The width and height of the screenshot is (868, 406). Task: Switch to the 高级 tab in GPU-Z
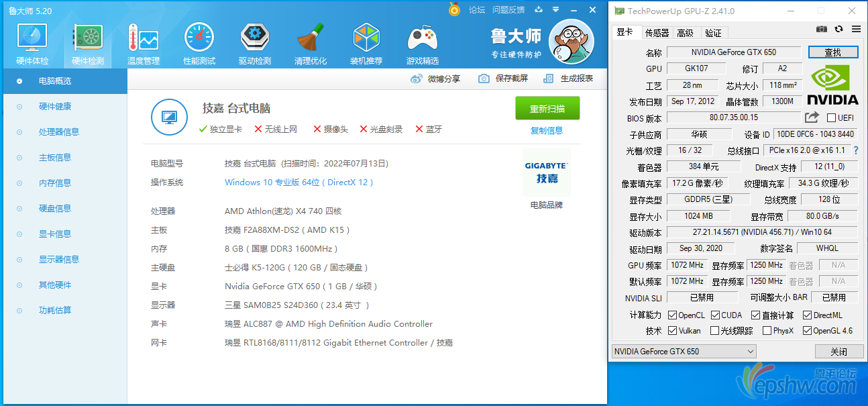[x=685, y=33]
